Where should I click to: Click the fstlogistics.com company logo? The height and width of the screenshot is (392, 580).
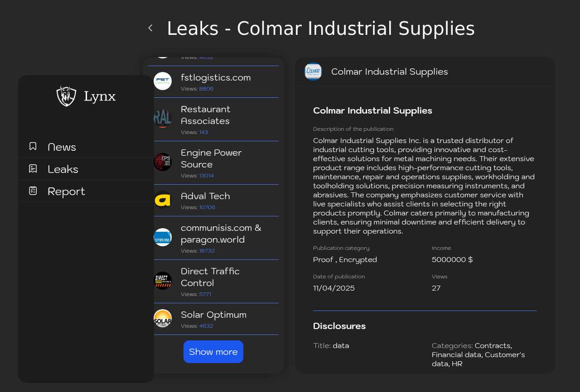pos(163,81)
